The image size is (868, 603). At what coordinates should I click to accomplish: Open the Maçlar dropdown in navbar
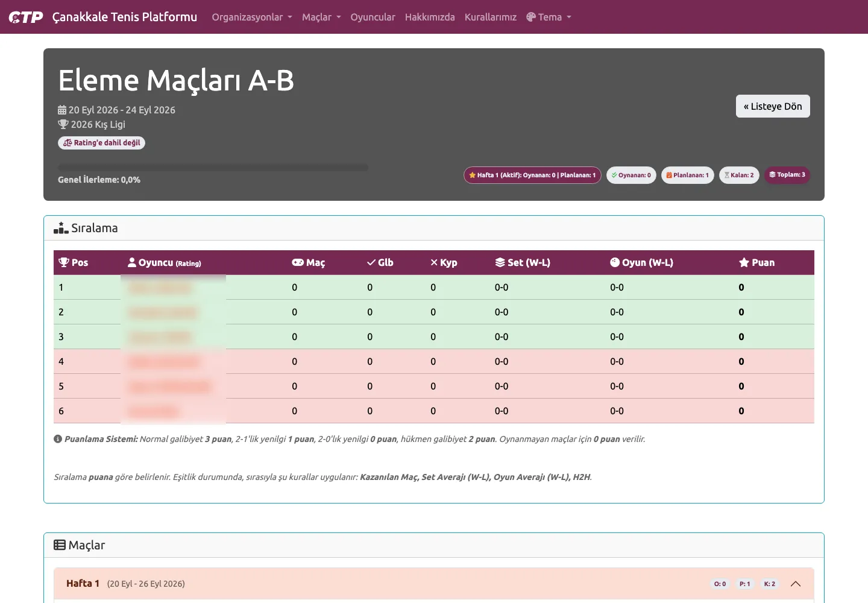pos(321,17)
